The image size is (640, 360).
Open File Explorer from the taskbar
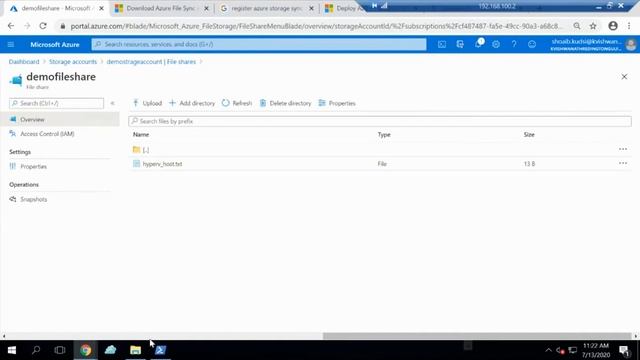pyautogui.click(x=136, y=350)
